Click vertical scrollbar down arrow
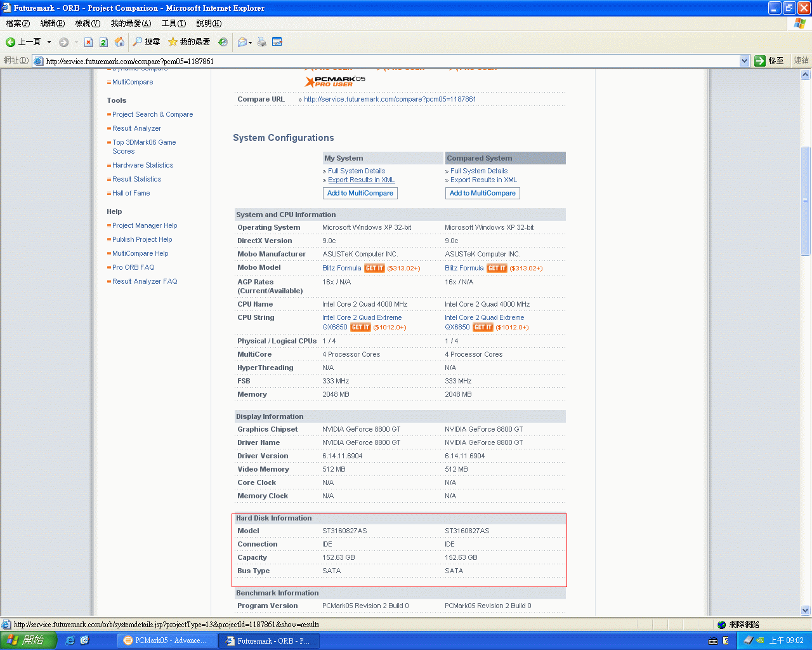This screenshot has height=650, width=812. (x=806, y=610)
